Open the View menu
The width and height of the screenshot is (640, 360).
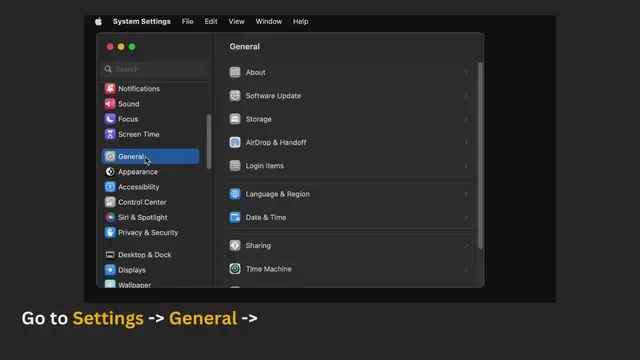click(x=236, y=22)
